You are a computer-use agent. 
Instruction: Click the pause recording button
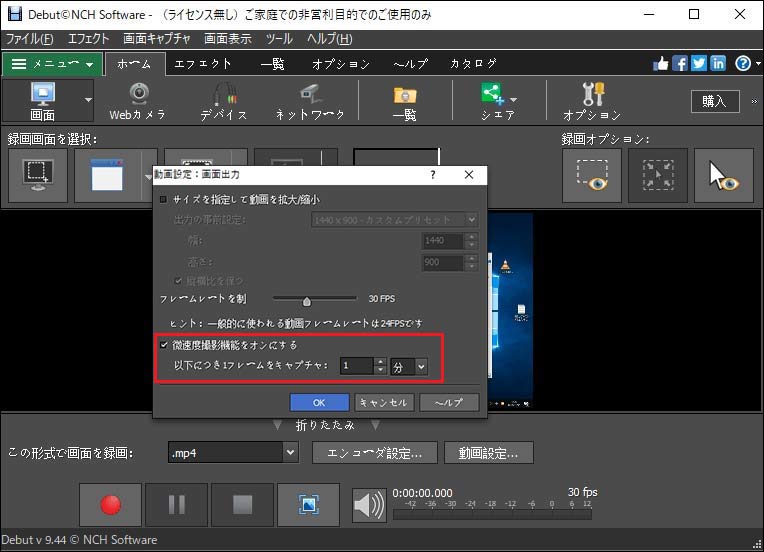tap(176, 505)
